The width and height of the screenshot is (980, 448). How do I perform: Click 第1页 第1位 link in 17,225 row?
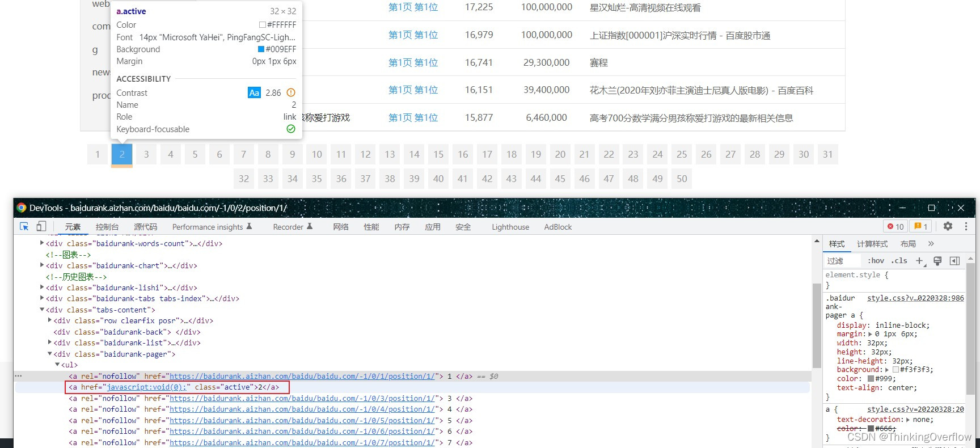point(413,7)
